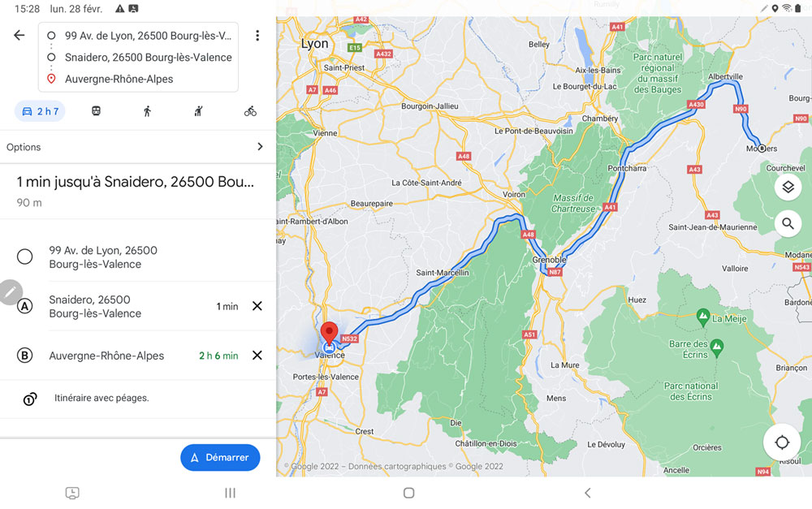Center map on my location

pos(782,442)
